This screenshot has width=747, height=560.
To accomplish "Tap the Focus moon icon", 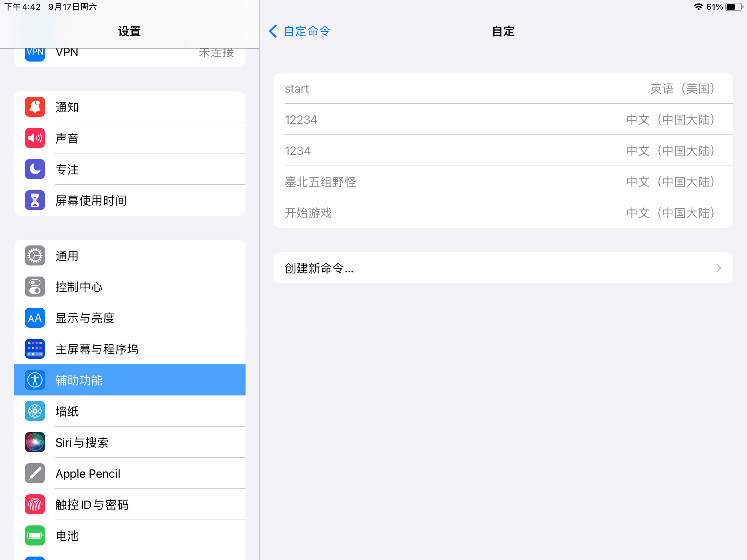I will [35, 169].
